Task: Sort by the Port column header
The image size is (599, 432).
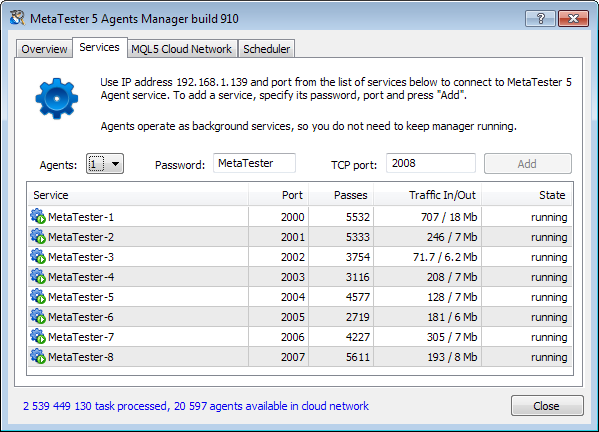Action: coord(278,195)
